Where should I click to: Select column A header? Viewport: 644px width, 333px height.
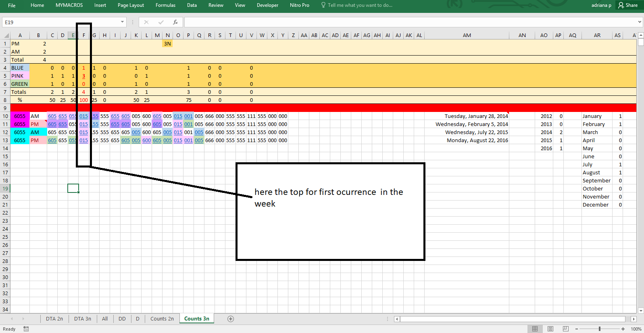click(x=20, y=35)
